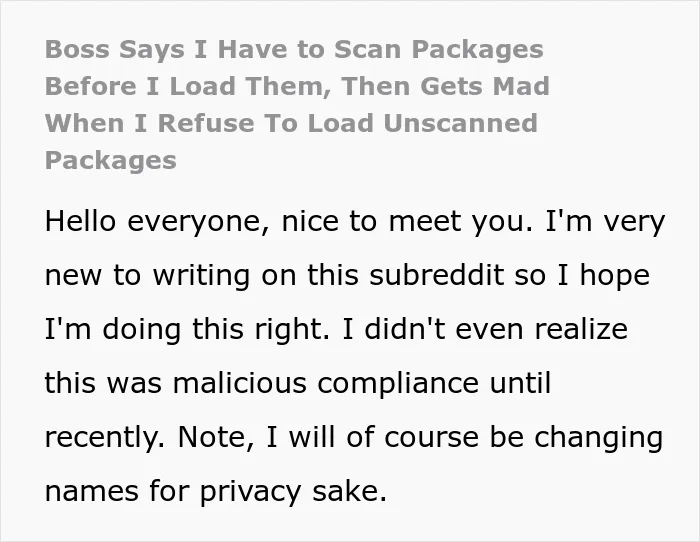Click the word 'recently' in the paragraph

coord(104,438)
